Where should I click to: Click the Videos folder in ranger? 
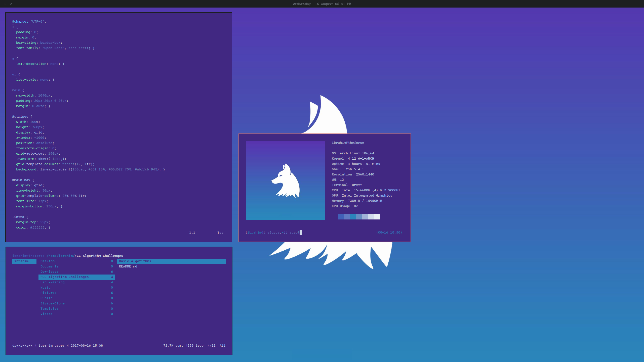[x=47, y=314]
